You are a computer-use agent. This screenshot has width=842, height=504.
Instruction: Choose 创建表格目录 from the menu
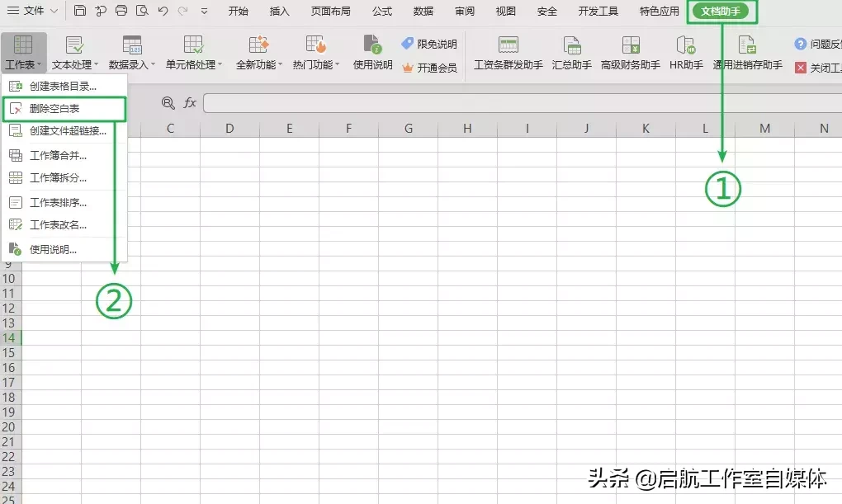pos(64,86)
